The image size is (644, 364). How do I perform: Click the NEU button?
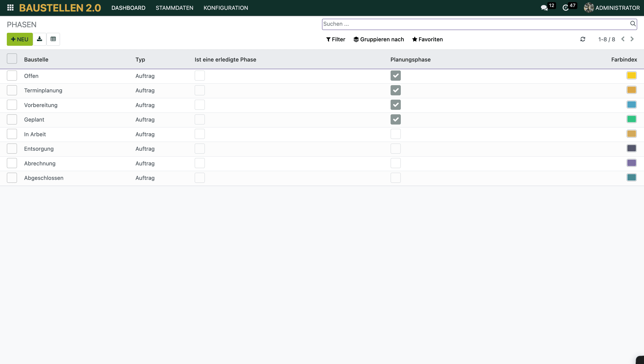[x=20, y=39]
